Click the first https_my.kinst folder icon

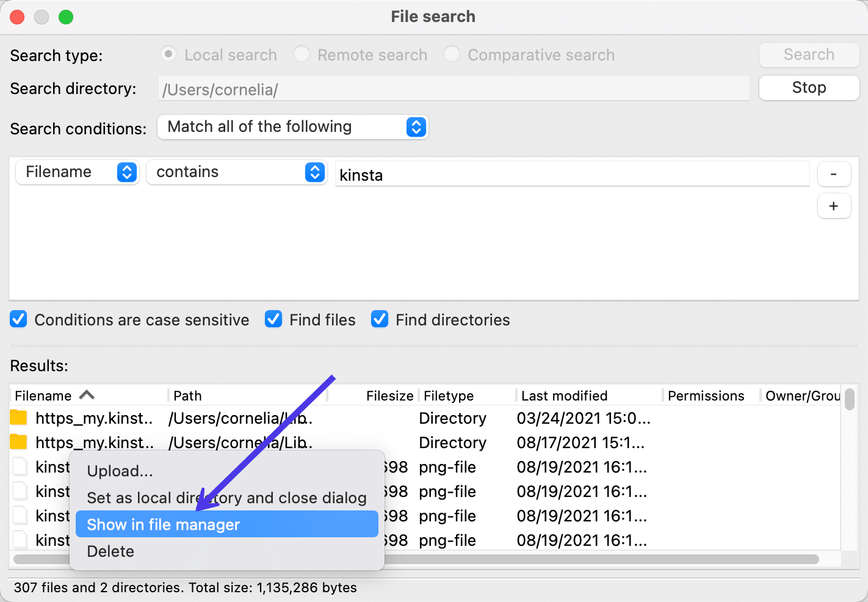pyautogui.click(x=19, y=418)
